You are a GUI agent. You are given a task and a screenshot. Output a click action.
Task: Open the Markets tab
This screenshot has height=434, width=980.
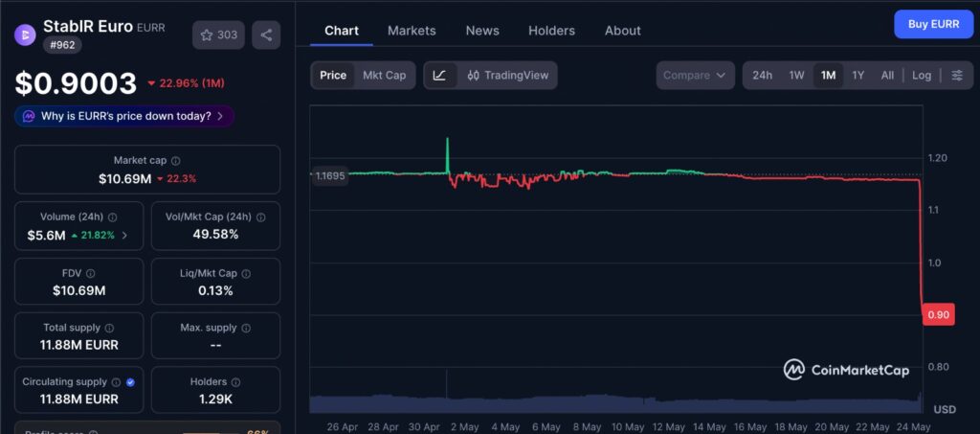pyautogui.click(x=412, y=30)
